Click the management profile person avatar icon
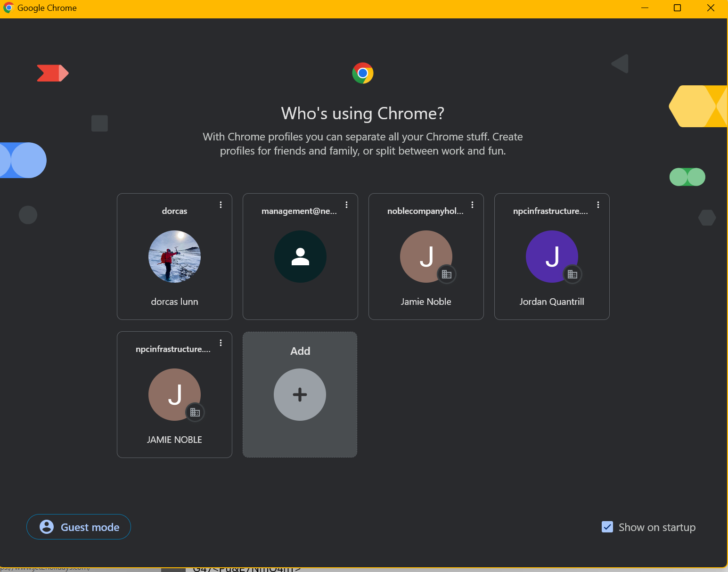Image resolution: width=728 pixels, height=572 pixels. coord(300,256)
